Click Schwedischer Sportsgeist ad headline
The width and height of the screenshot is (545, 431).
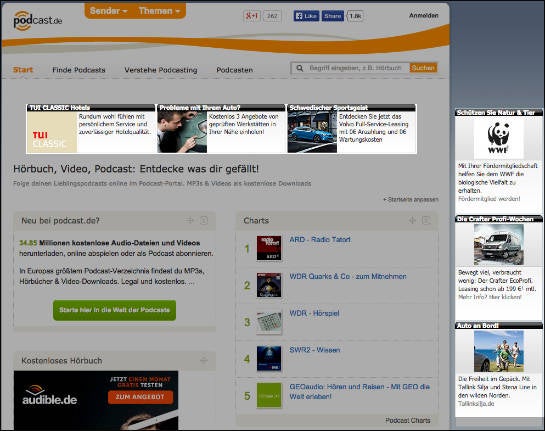tap(328, 108)
